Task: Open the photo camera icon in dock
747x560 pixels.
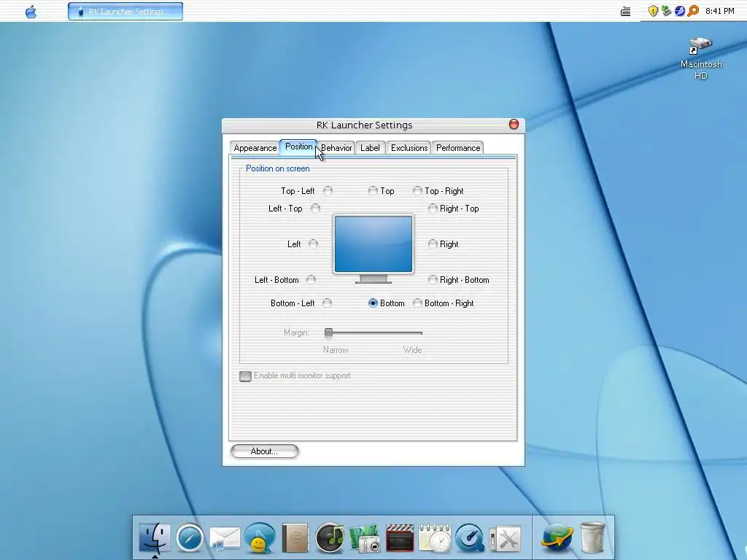Action: [x=365, y=538]
